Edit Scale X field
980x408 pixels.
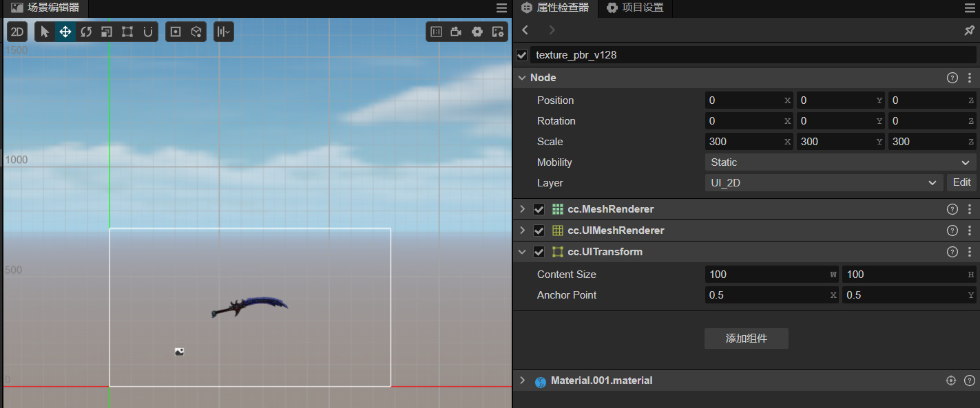(749, 142)
